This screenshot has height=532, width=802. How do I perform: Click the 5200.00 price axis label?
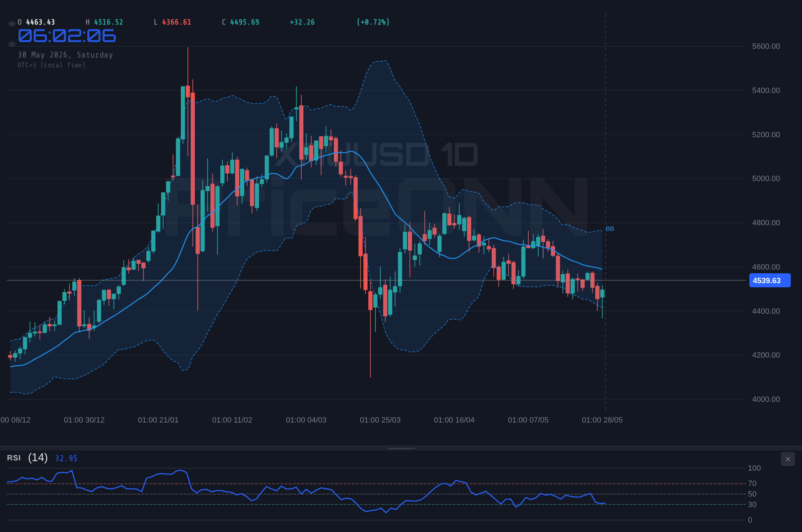tap(766, 135)
